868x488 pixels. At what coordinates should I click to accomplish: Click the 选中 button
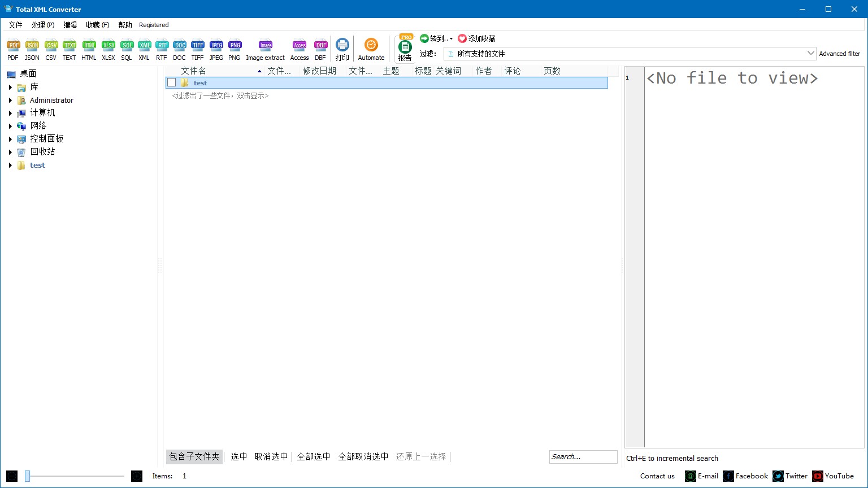tap(239, 456)
